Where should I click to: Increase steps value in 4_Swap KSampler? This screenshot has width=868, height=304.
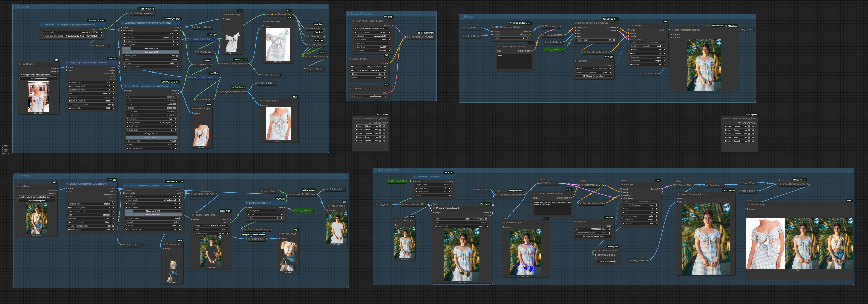664,50
